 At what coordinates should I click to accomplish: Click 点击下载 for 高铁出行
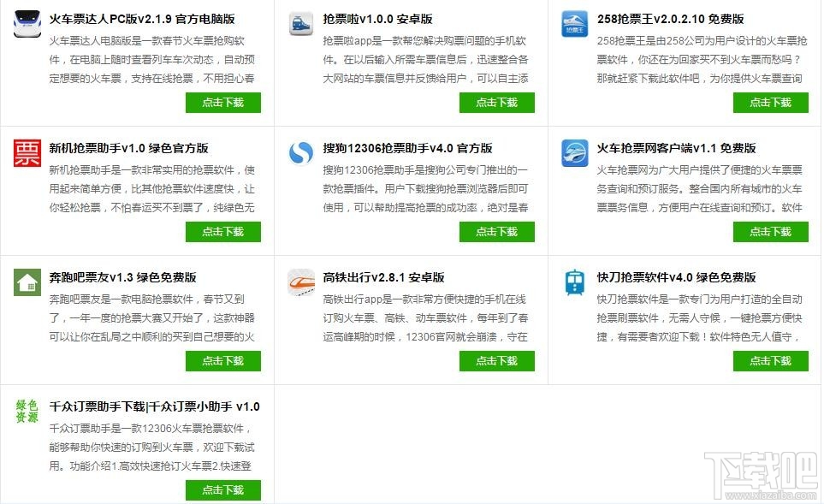pos(497,361)
